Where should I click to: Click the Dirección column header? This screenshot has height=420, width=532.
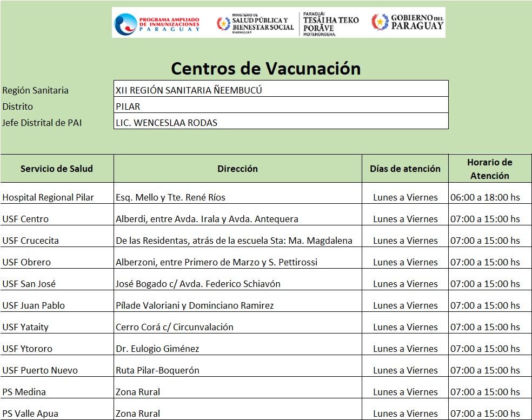pyautogui.click(x=237, y=169)
